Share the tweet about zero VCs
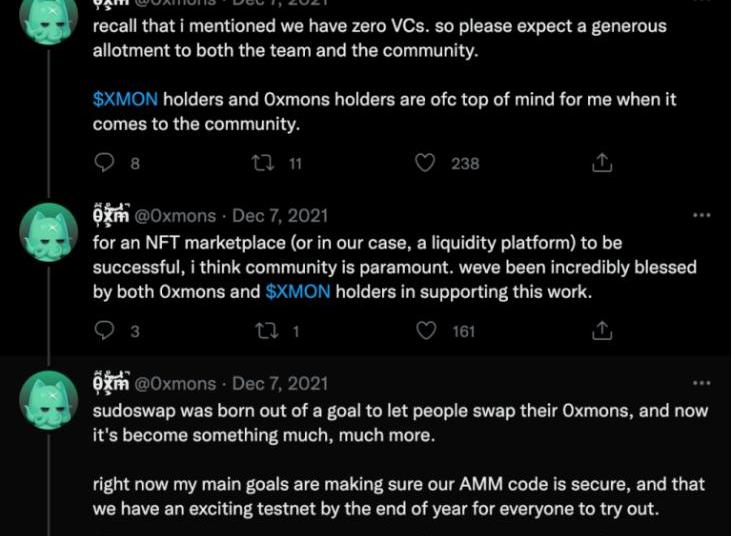 [x=602, y=162]
